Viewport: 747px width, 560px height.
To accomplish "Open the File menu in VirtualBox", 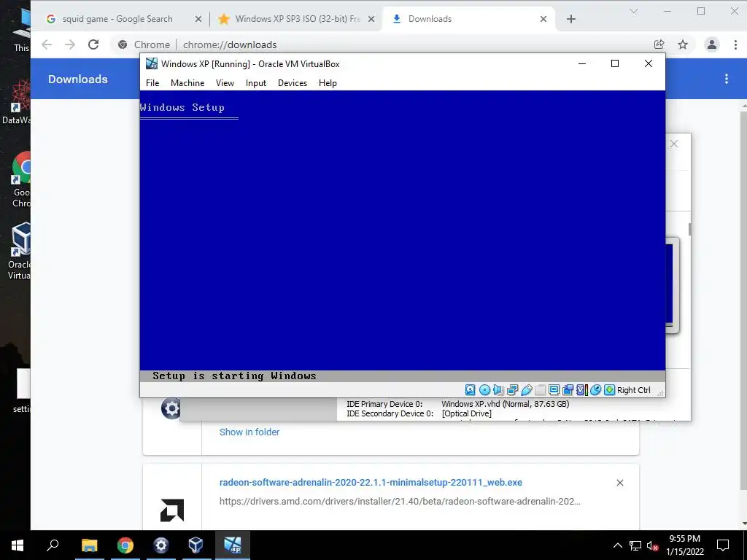I will (152, 83).
